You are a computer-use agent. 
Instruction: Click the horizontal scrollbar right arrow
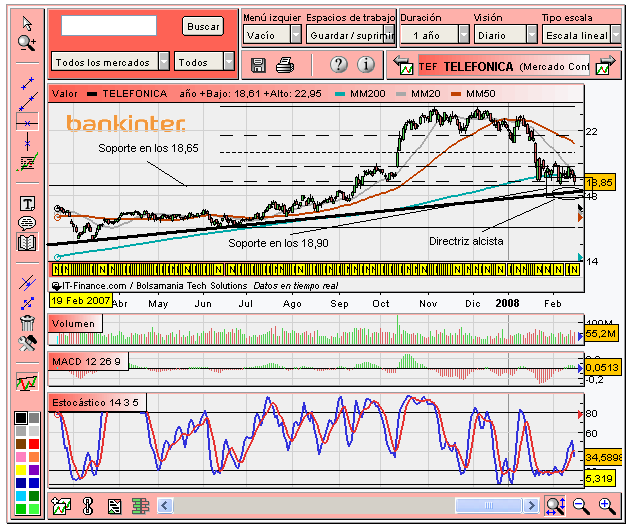click(531, 505)
